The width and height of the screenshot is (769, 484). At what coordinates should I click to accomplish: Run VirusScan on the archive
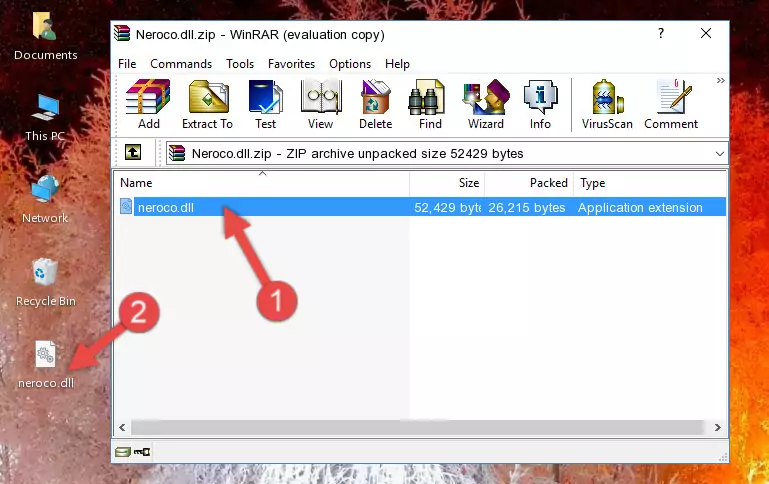607,104
